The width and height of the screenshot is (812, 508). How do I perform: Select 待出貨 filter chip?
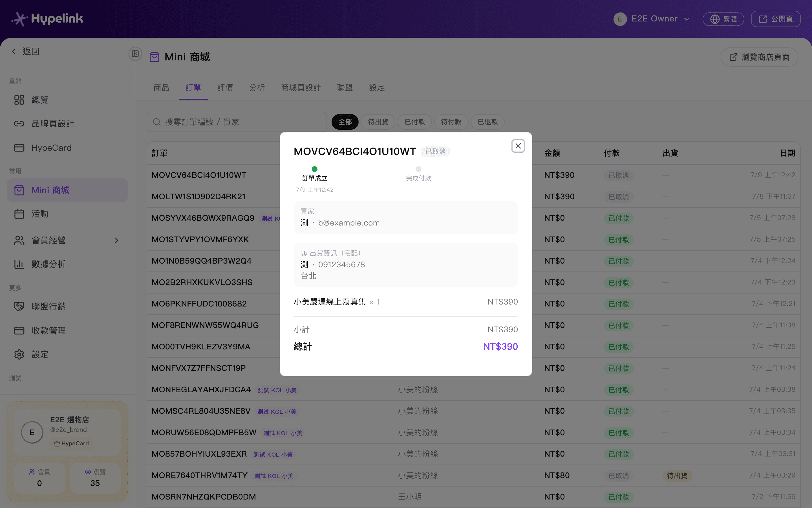(x=378, y=122)
